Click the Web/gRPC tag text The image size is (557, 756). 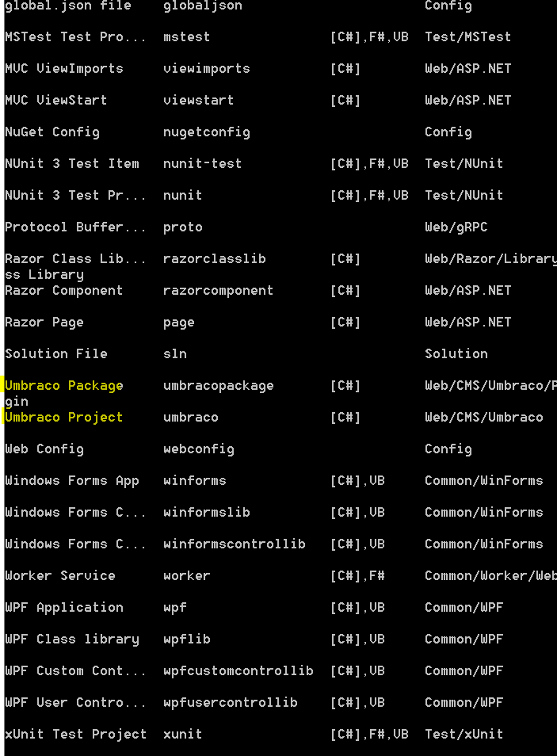tap(456, 227)
